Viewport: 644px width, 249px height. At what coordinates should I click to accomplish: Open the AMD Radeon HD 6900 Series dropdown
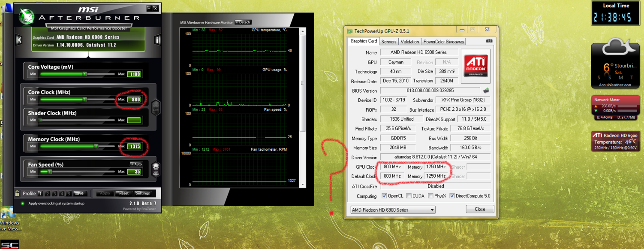click(392, 210)
